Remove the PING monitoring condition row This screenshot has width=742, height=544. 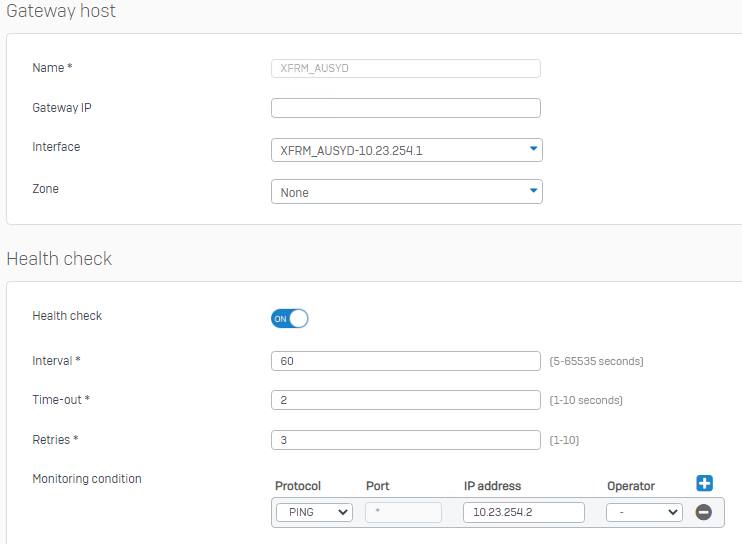[x=703, y=512]
